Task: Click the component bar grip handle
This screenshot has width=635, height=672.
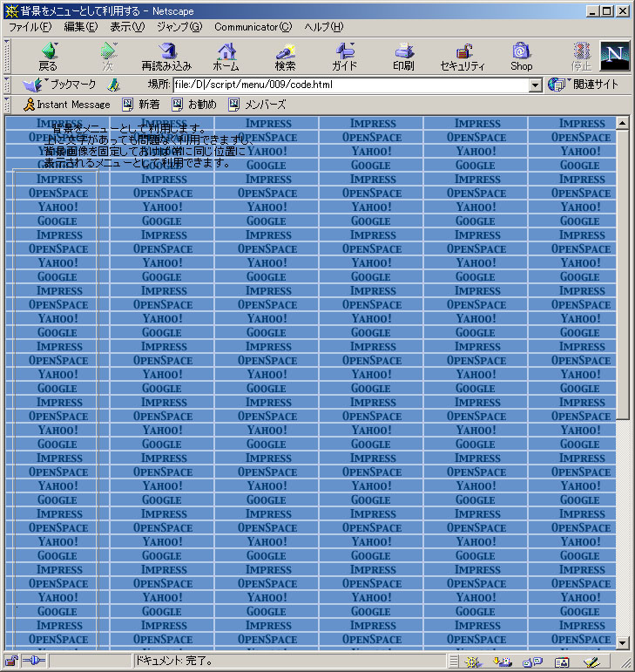Action: 454,662
